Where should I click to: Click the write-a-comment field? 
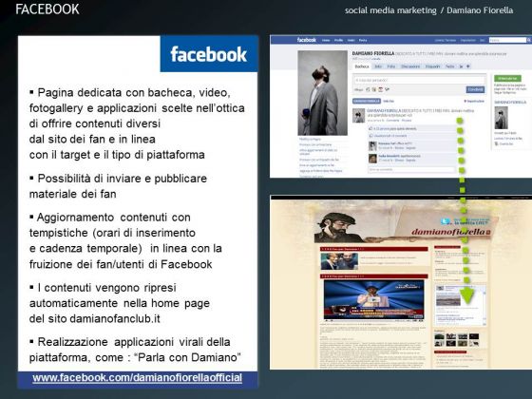point(411,169)
